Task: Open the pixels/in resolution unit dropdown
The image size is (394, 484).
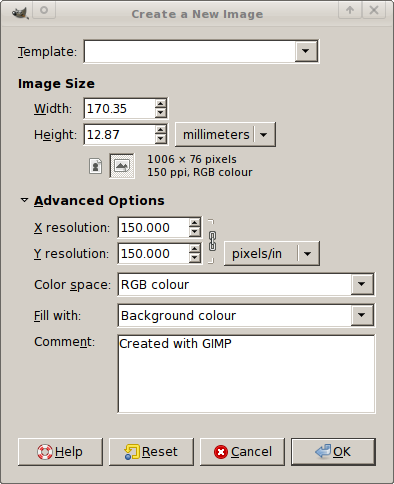Action: [272, 254]
